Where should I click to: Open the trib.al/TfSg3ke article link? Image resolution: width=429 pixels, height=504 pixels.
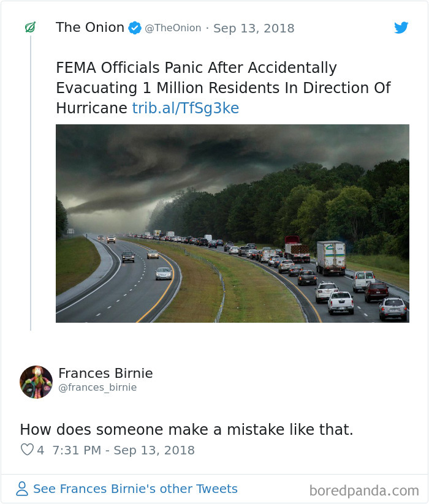186,108
